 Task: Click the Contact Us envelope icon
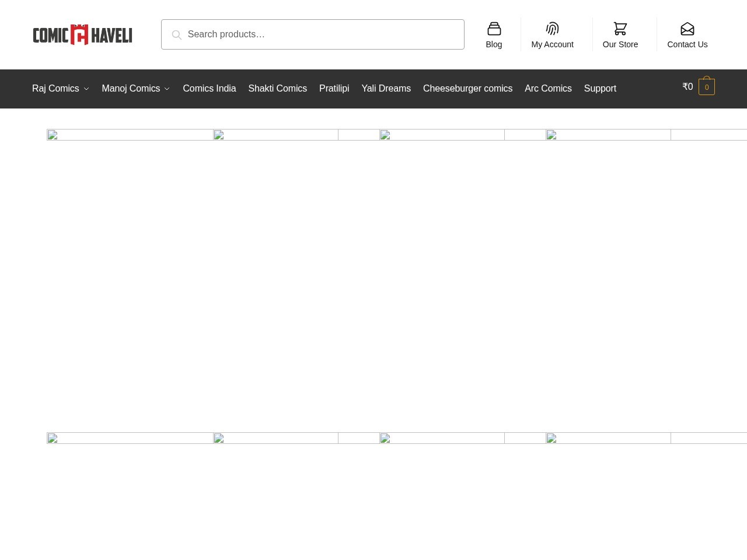687,29
